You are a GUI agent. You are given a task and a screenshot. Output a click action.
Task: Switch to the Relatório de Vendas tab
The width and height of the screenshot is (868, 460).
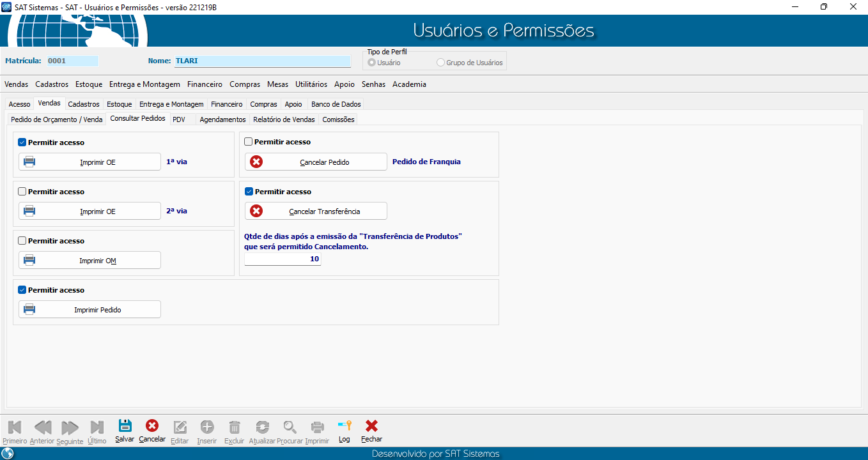tap(284, 119)
